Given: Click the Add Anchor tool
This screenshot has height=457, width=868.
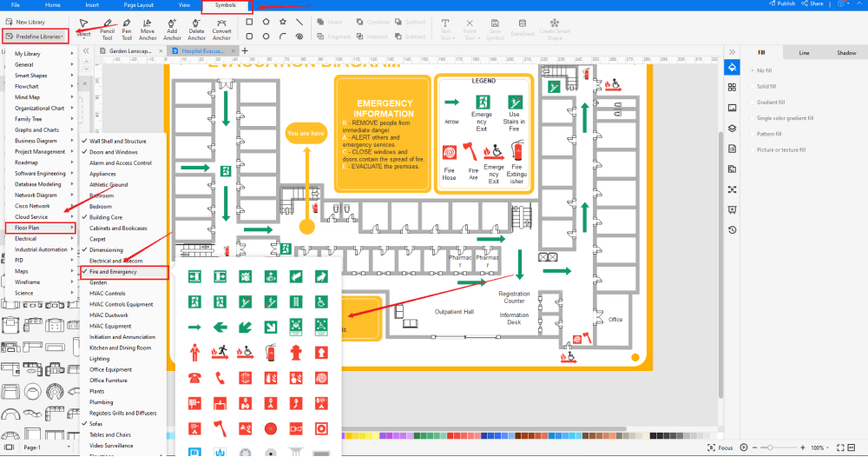Looking at the screenshot, I should tap(172, 28).
